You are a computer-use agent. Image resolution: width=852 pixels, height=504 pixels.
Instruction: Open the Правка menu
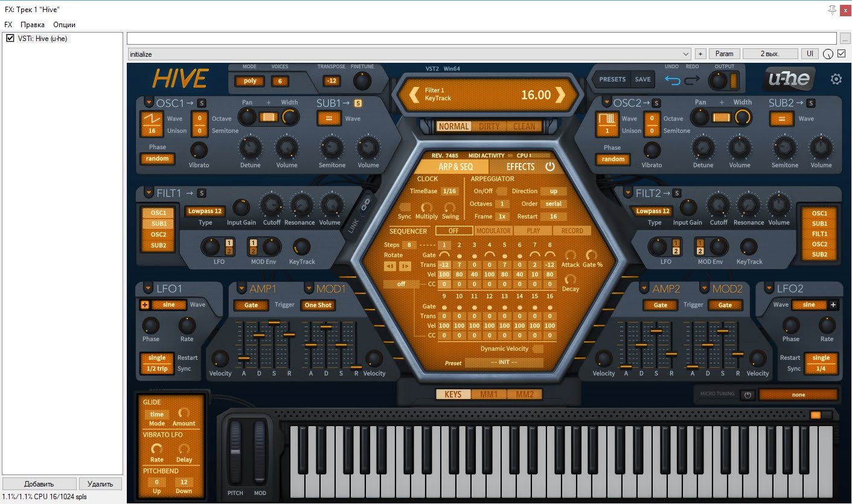(x=32, y=25)
